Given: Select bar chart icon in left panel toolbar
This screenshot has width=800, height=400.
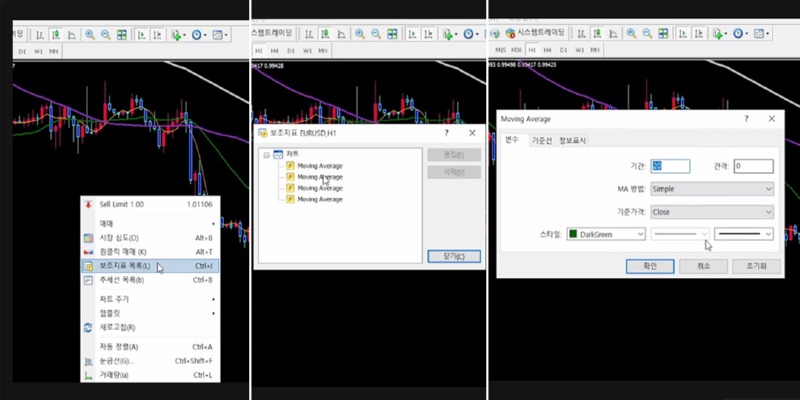Looking at the screenshot, I should tap(39, 35).
